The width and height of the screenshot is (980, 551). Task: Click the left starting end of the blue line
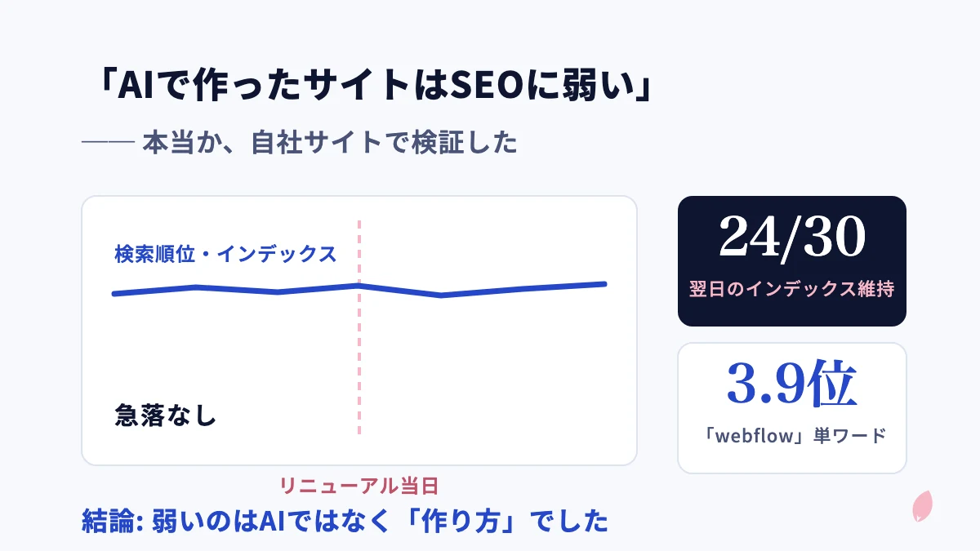pyautogui.click(x=114, y=293)
